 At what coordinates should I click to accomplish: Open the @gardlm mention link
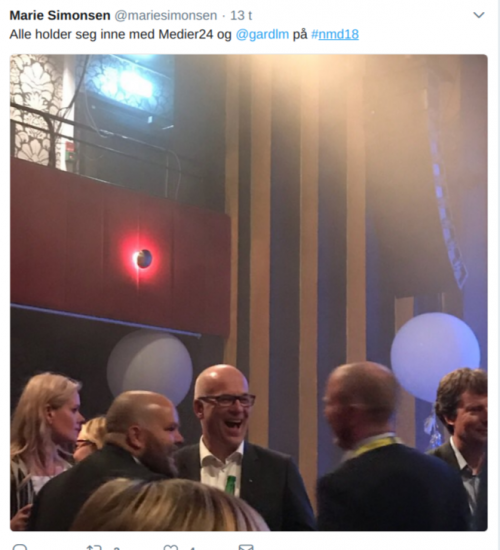click(262, 34)
